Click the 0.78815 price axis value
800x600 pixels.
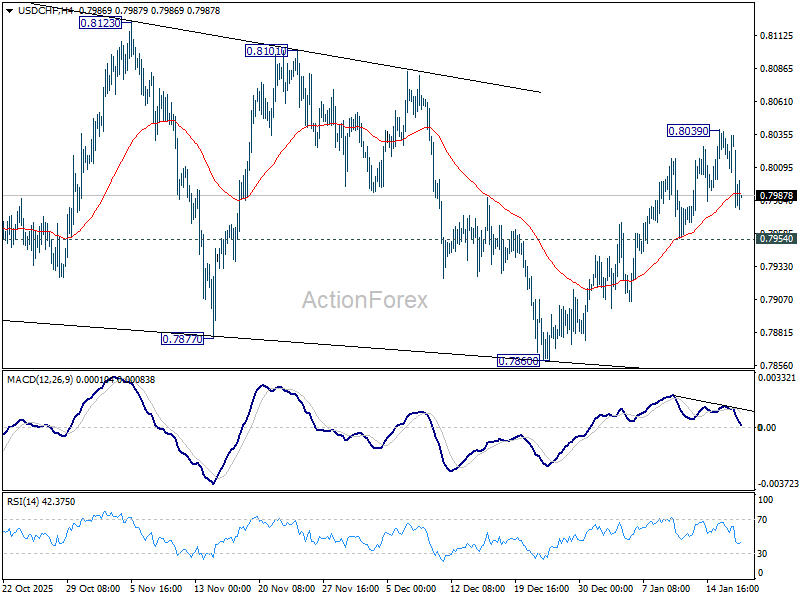[777, 333]
